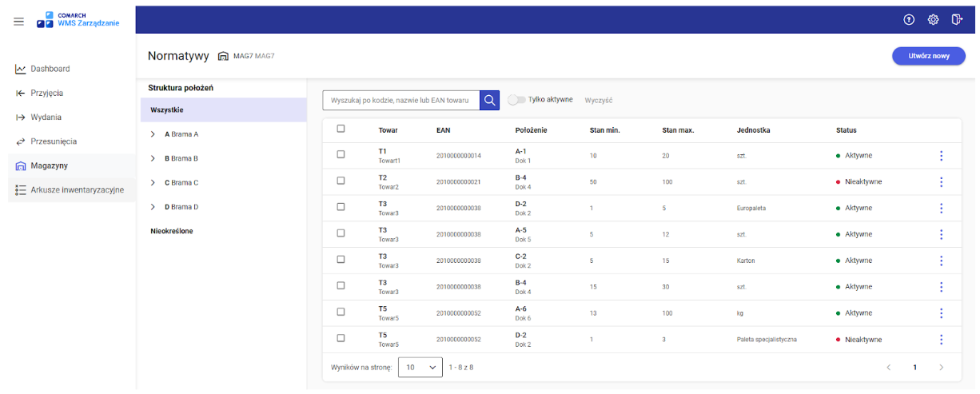The height and width of the screenshot is (394, 980).
Task: Toggle the Tylko aktywne switch
Action: [x=516, y=100]
